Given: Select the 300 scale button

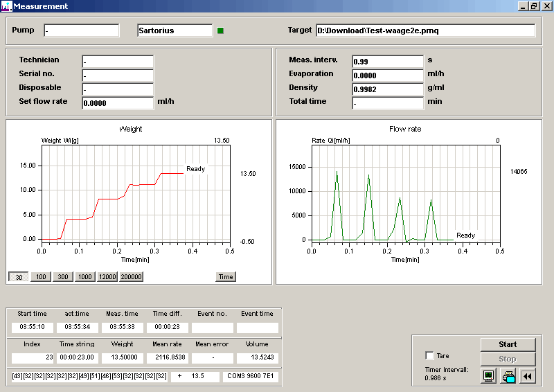Looking at the screenshot, I should pyautogui.click(x=63, y=277).
